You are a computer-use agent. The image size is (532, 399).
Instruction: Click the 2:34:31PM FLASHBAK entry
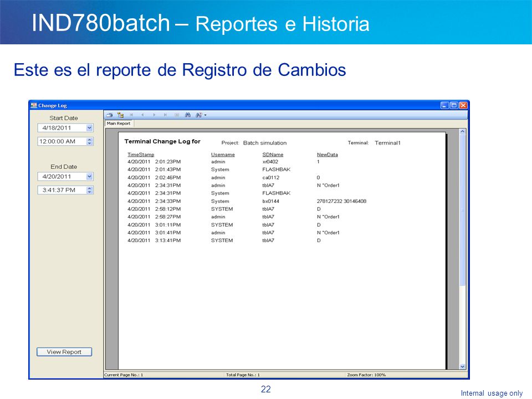point(277,193)
